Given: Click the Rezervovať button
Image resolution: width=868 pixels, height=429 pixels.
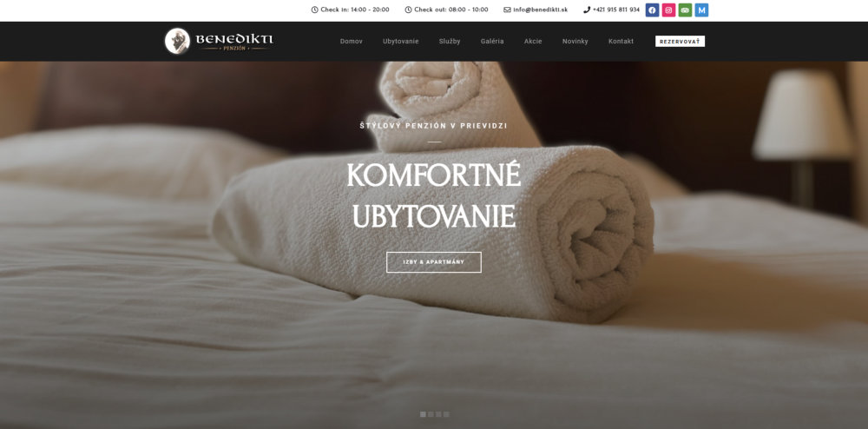Looking at the screenshot, I should tap(680, 42).
